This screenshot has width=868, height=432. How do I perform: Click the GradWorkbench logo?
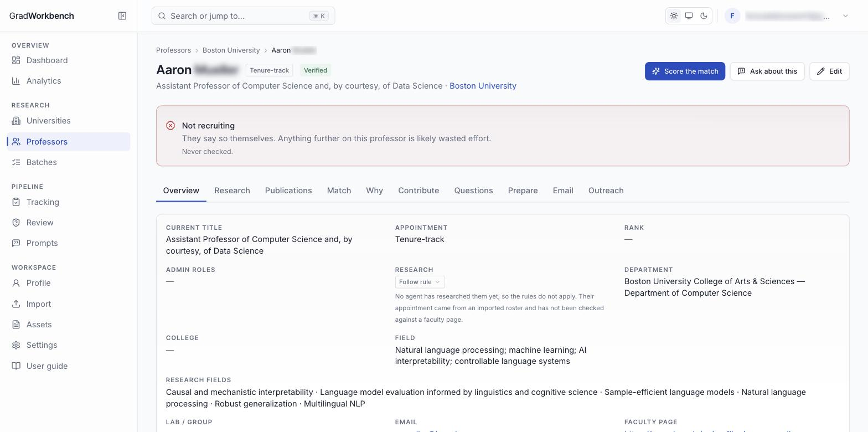(42, 16)
